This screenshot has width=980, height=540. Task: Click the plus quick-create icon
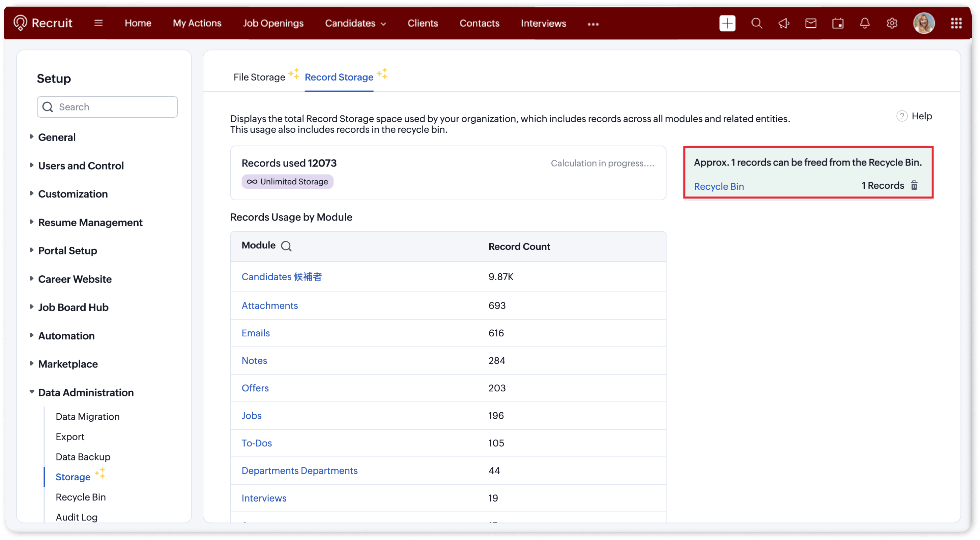click(727, 24)
